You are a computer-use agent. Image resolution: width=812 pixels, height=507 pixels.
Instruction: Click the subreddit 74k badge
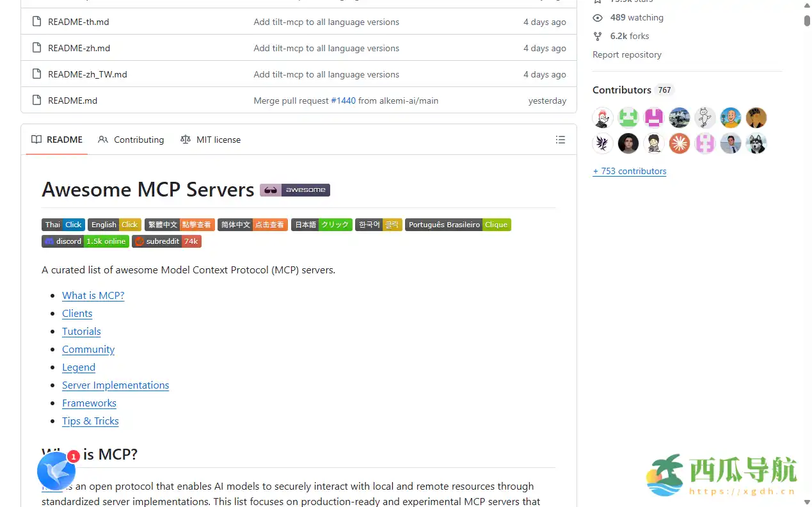pos(166,241)
